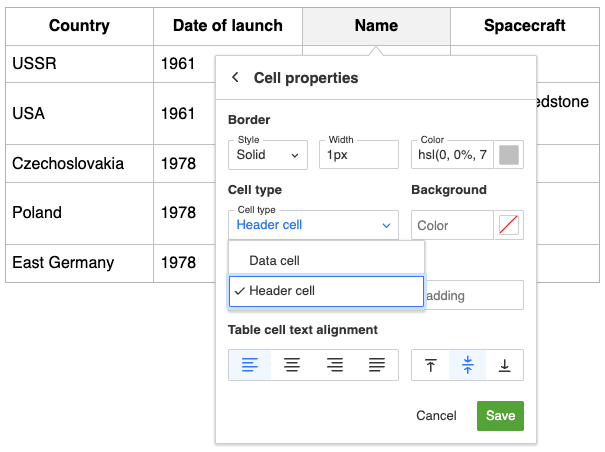605x452 pixels.
Task: Align cell text to the bottom
Action: 505,365
